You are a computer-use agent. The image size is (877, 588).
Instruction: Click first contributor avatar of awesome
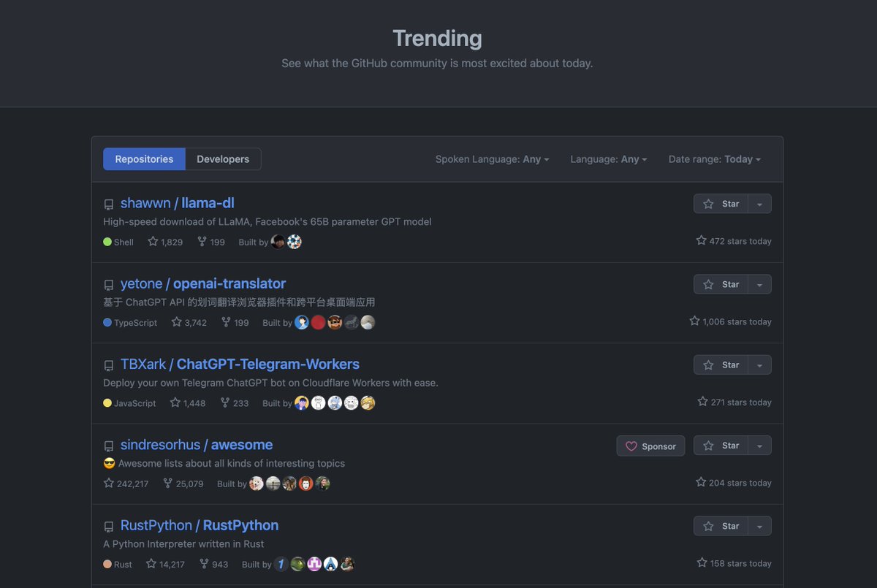click(257, 484)
